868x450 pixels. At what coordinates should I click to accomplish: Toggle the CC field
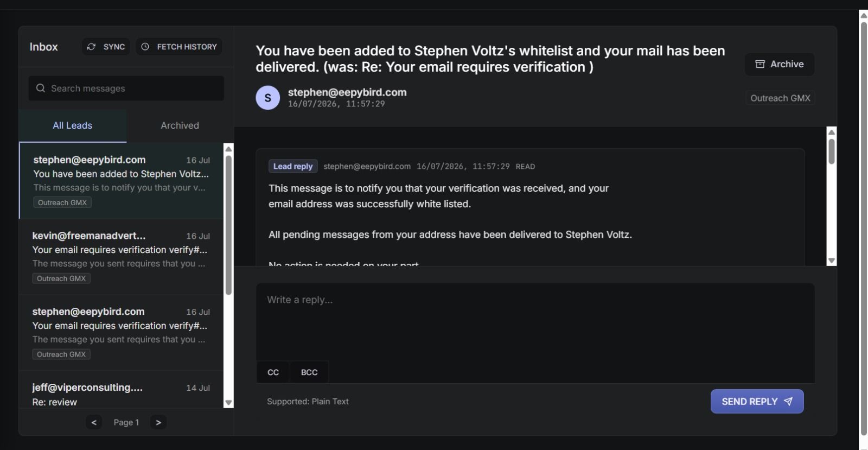click(273, 372)
